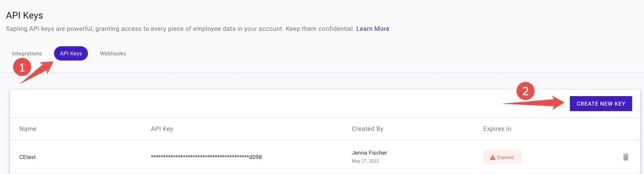Click the API Key column header
Viewport: 644px width, 174px height.
point(162,129)
